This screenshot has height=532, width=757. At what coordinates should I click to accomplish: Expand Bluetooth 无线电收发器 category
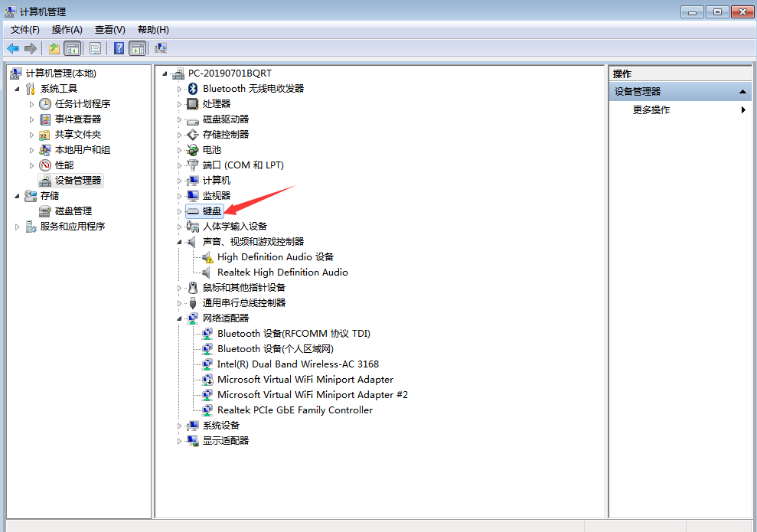180,89
